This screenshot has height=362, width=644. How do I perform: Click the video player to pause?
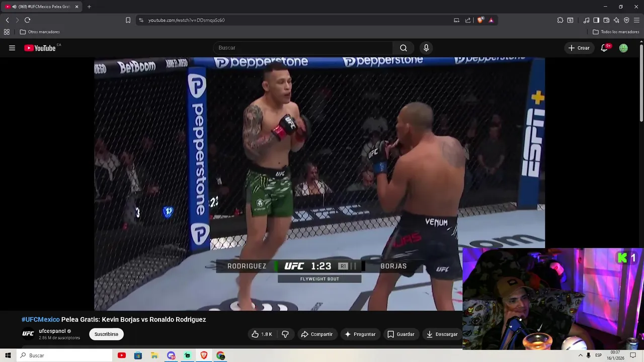click(319, 184)
